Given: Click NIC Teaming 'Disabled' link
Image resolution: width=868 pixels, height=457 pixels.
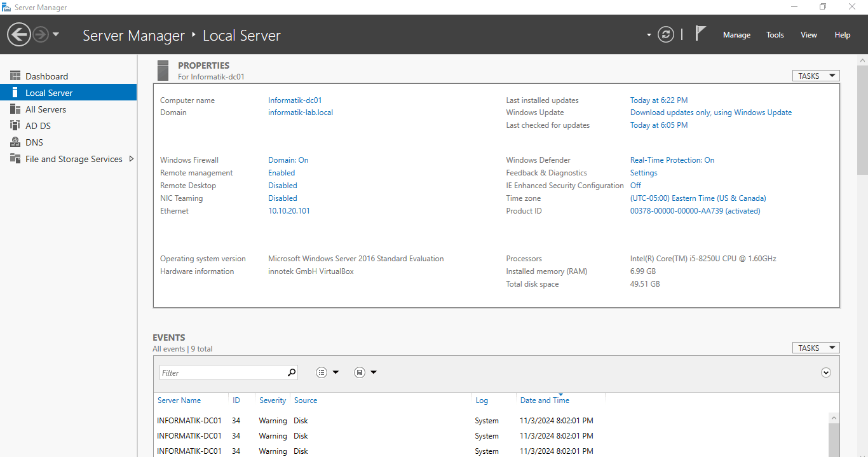Looking at the screenshot, I should [x=283, y=198].
